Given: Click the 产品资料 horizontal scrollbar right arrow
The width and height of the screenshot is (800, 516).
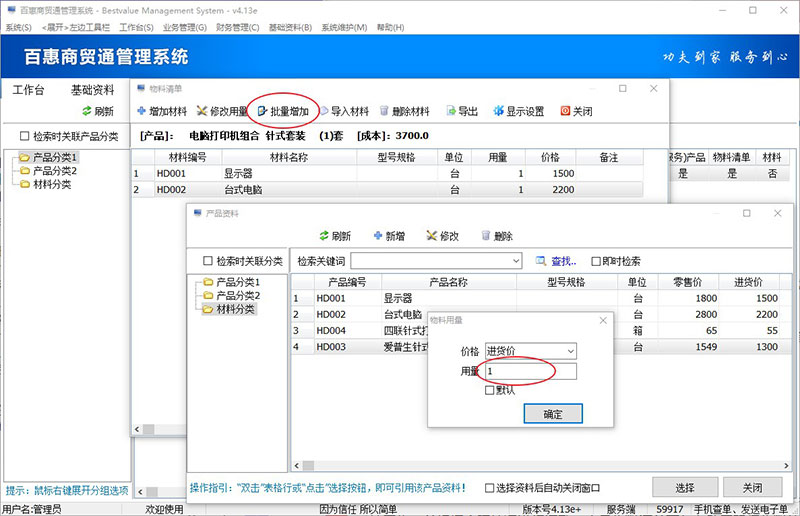Looking at the screenshot, I should click(786, 465).
